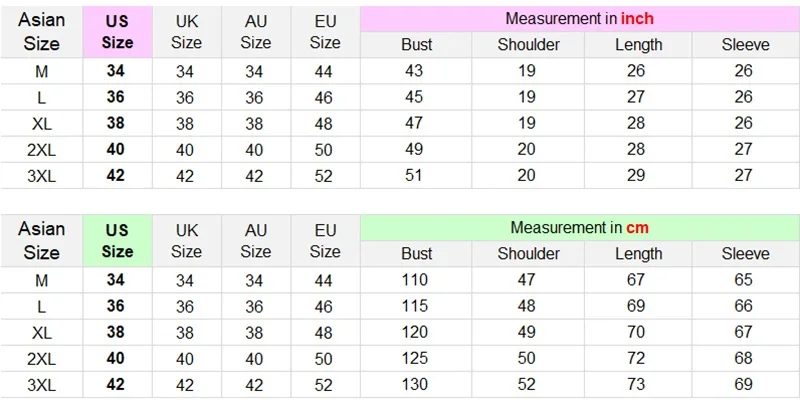Click bust value 130 in cm table

coord(414,384)
